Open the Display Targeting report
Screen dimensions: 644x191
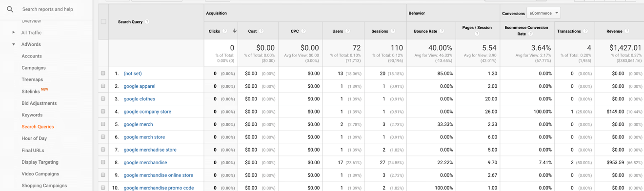point(40,162)
